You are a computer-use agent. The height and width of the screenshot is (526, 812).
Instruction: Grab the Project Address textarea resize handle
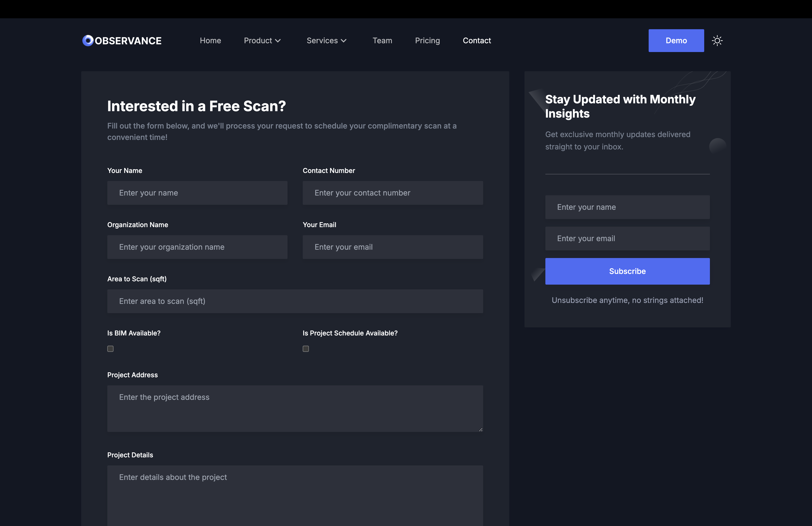[x=480, y=429]
